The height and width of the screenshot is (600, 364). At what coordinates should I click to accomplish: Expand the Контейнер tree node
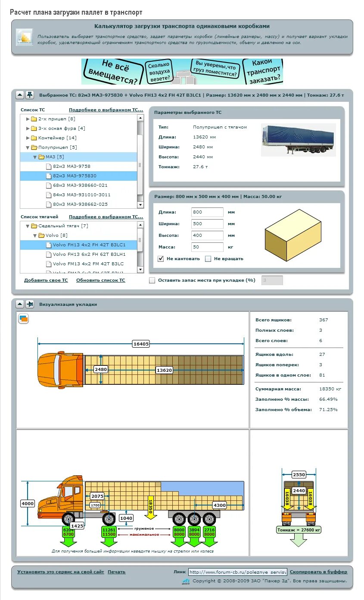click(x=28, y=138)
